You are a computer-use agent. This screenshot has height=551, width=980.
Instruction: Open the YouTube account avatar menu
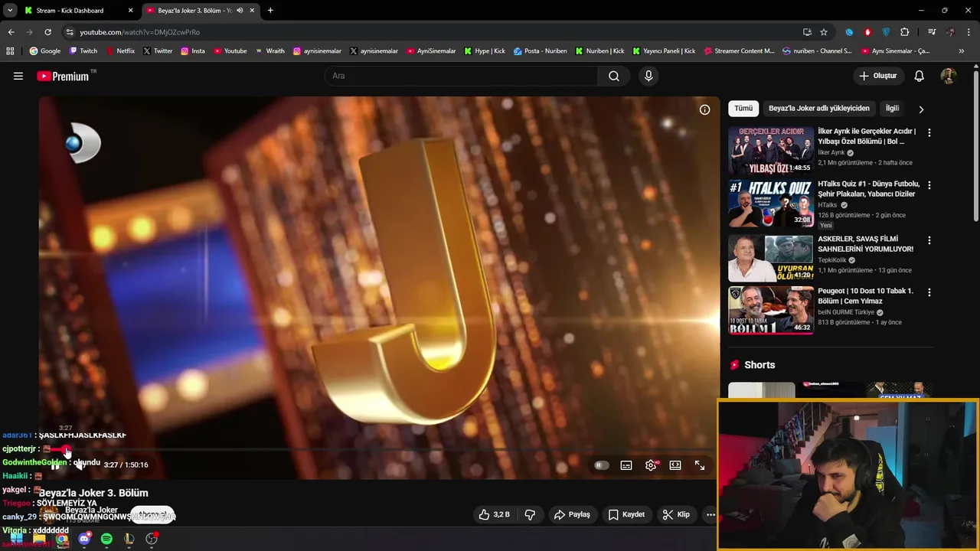tap(948, 76)
